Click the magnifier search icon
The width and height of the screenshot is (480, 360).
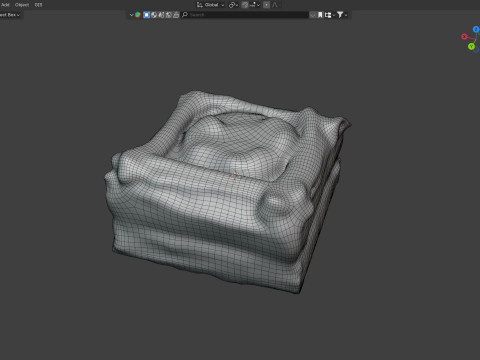(x=185, y=15)
